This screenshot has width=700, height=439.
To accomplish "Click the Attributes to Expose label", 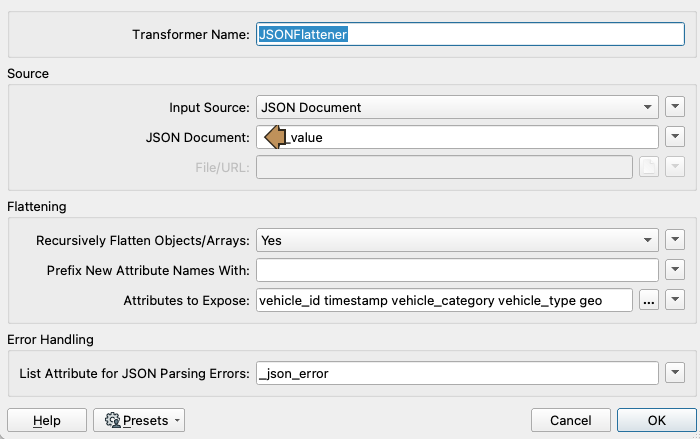I will point(186,300).
